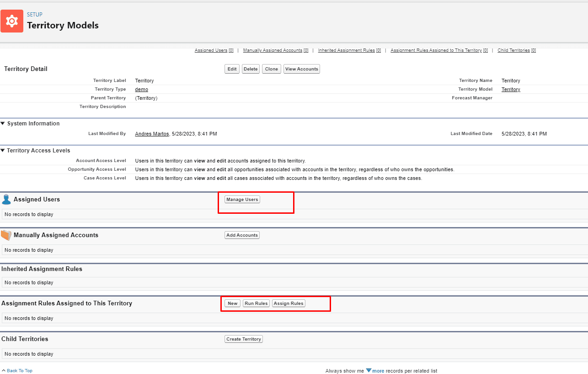Open the 'demo' territory type link

[141, 89]
